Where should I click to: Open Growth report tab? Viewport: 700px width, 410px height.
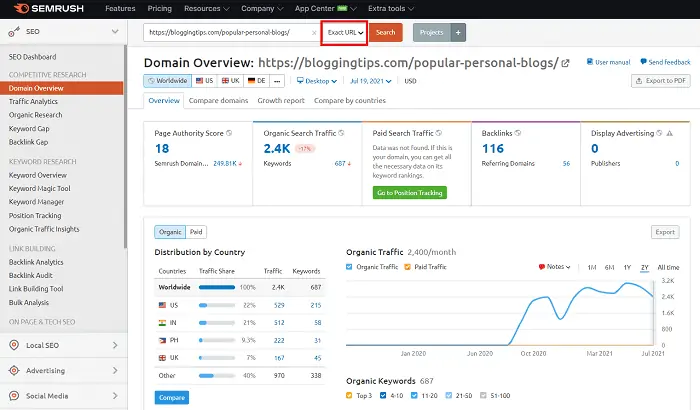(280, 102)
